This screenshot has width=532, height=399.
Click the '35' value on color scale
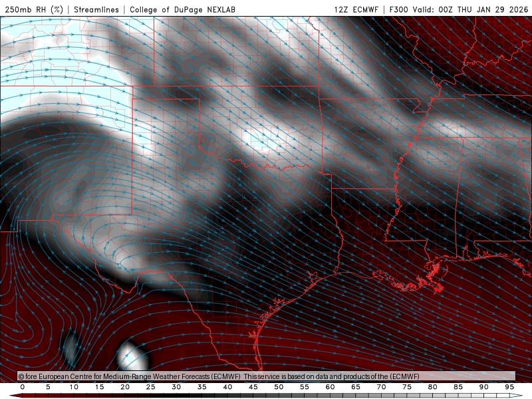click(202, 387)
